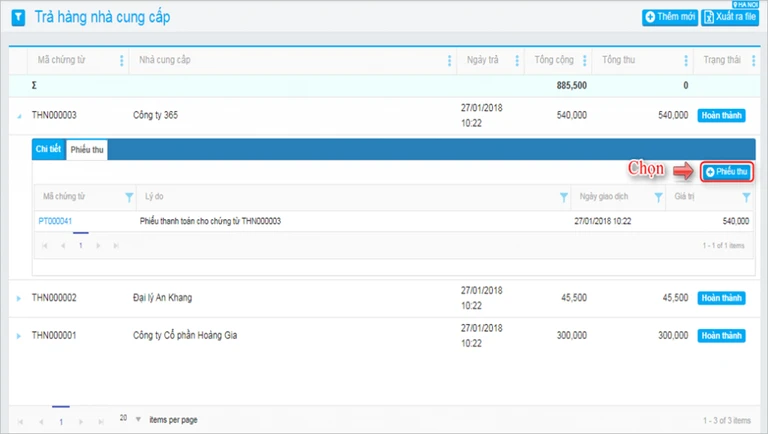The width and height of the screenshot is (768, 434).
Task: Filter the Giá trị column
Action: tap(746, 197)
